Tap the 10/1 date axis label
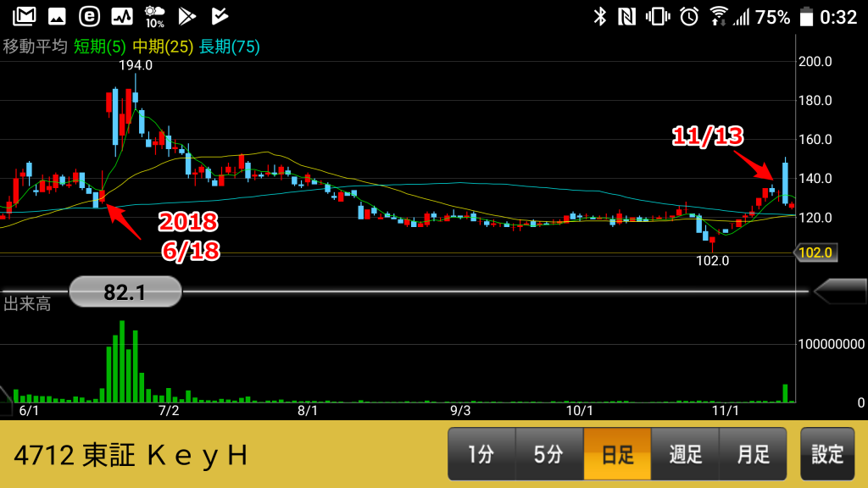The image size is (868, 488). [580, 411]
